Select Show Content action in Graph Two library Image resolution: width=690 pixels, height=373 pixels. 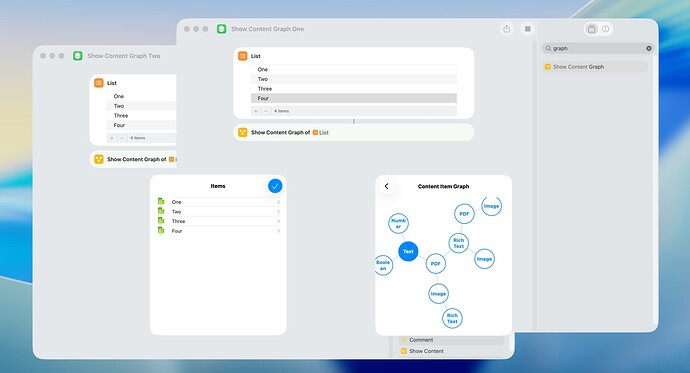[451, 351]
